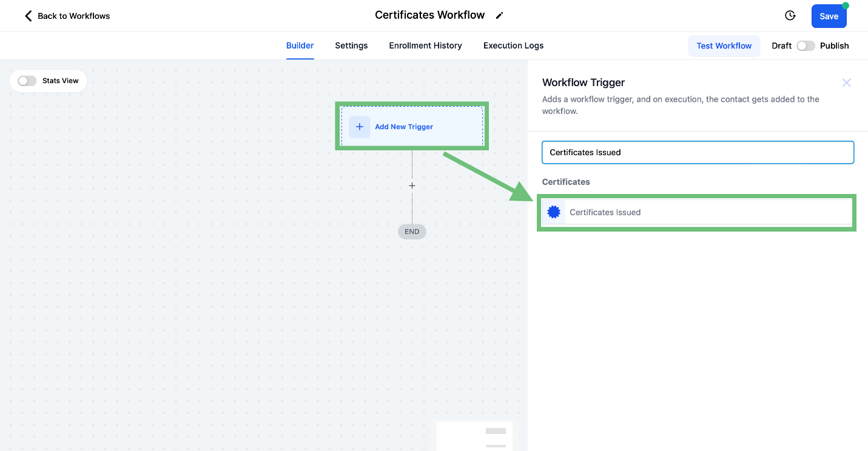Viewport: 868px width, 451px height.
Task: Click the Back to Workflows arrow icon
Action: click(28, 16)
